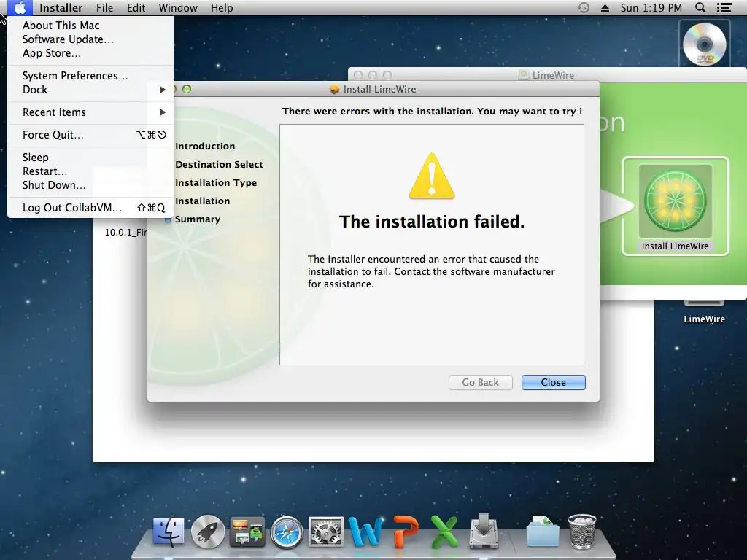The height and width of the screenshot is (560, 747).
Task: Open Mission Control in the Dock
Action: pyautogui.click(x=247, y=532)
